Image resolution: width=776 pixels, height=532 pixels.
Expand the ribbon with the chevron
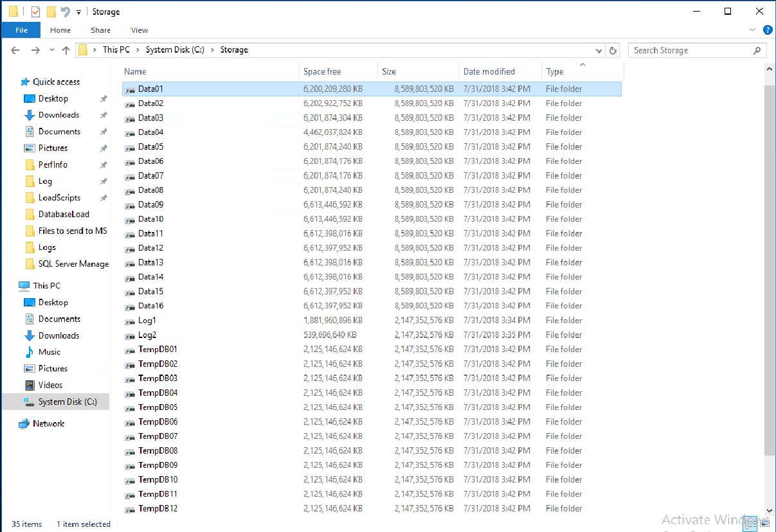[x=753, y=30]
